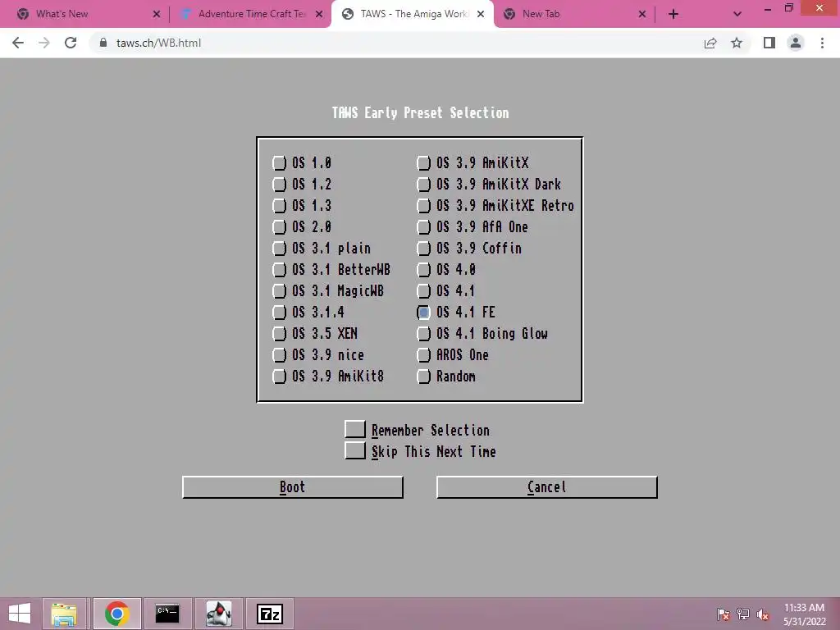
Task: Pick the OS 2.0 preset
Action: (279, 227)
